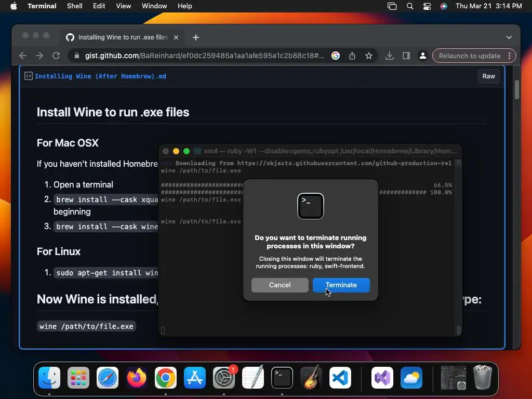This screenshot has width=532, height=399.
Task: Reload the gist page
Action: [56, 56]
